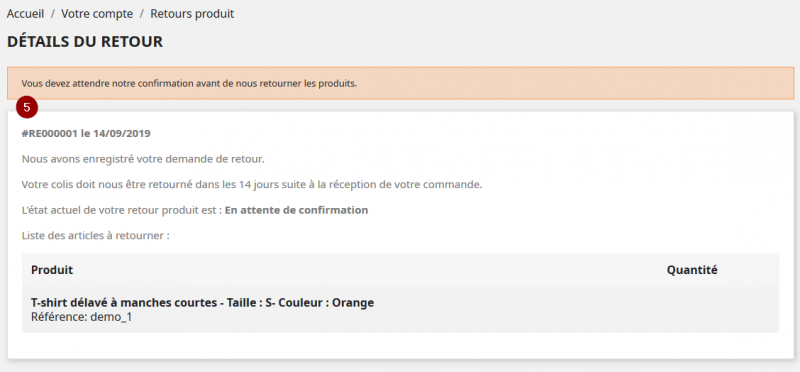800x372 pixels.
Task: Go to the Accueil breadcrumb link
Action: tap(26, 14)
